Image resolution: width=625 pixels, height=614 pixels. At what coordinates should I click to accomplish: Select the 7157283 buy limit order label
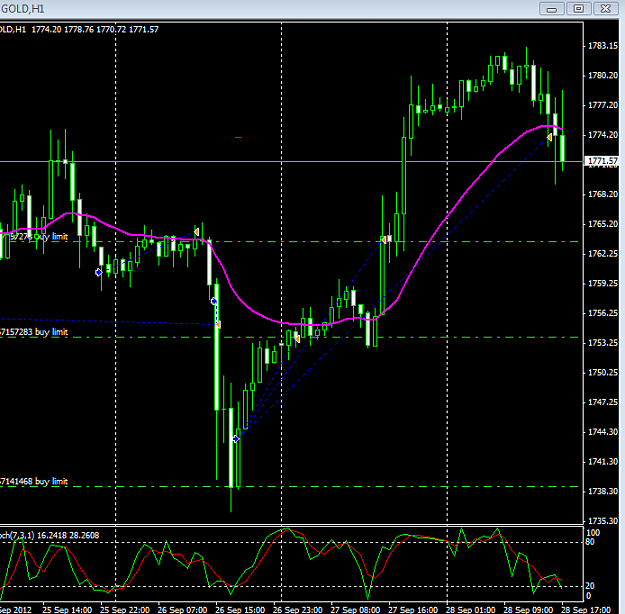[x=34, y=332]
